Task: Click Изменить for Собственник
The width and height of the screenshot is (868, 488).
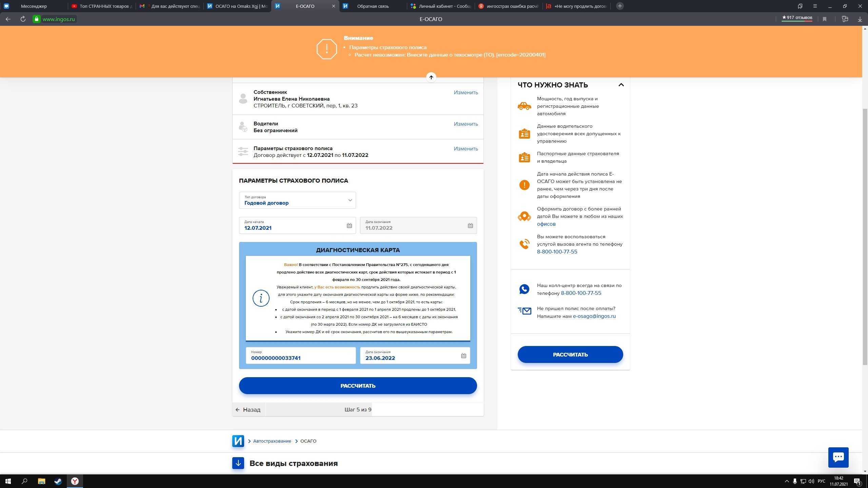Action: click(466, 93)
